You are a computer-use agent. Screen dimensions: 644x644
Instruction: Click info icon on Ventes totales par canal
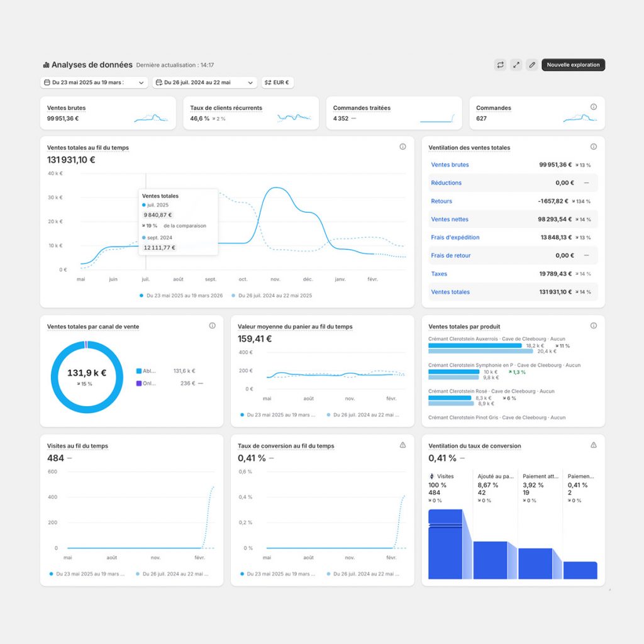tap(212, 326)
